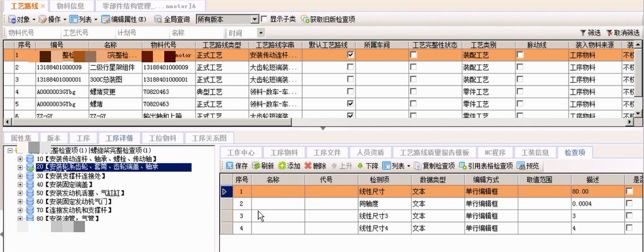Select the 螺堵变更 name cell
This screenshot has height=252, width=644.
116,92
